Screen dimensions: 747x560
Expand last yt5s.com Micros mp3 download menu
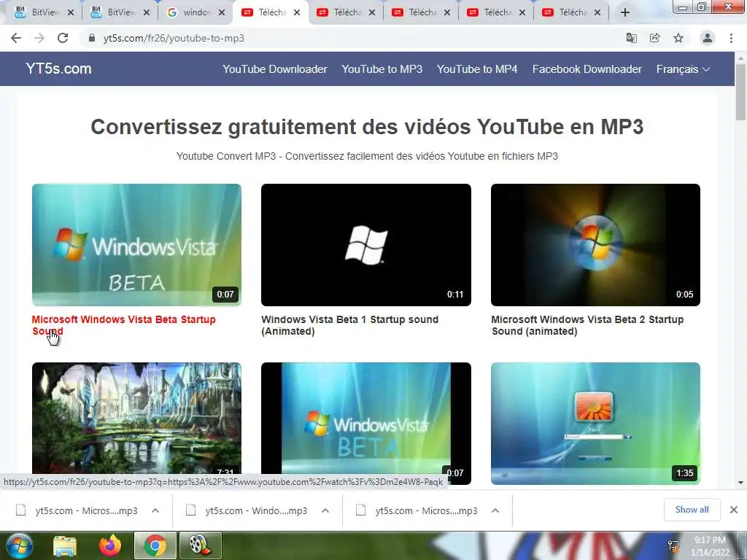(495, 510)
